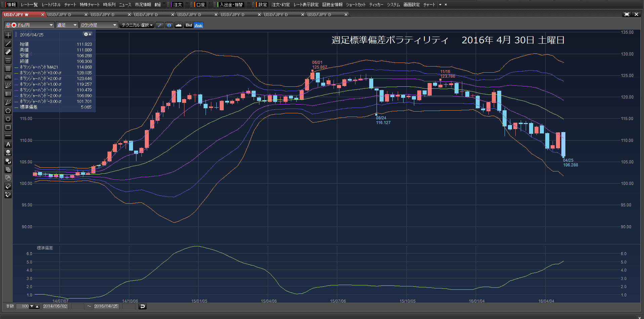Decrease bar count with the down arrow

(32, 306)
